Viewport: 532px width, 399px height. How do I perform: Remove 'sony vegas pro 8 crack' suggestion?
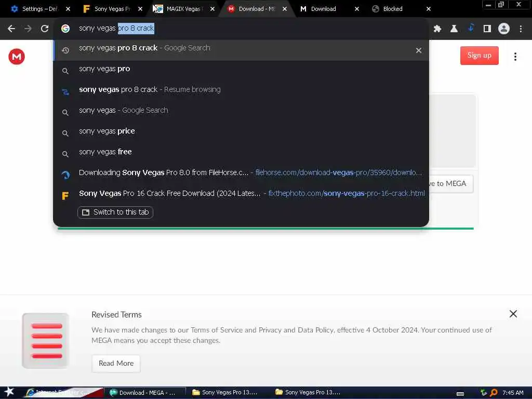point(419,50)
